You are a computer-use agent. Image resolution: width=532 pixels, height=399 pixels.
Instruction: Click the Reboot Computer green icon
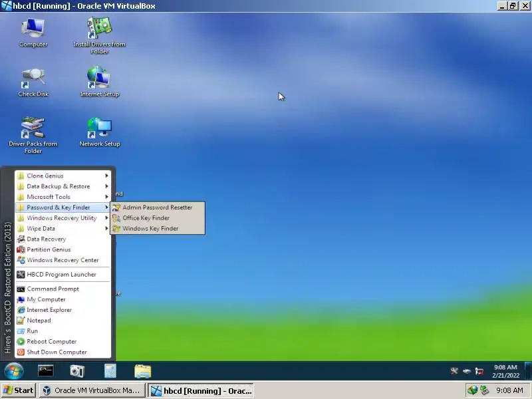pyautogui.click(x=21, y=341)
